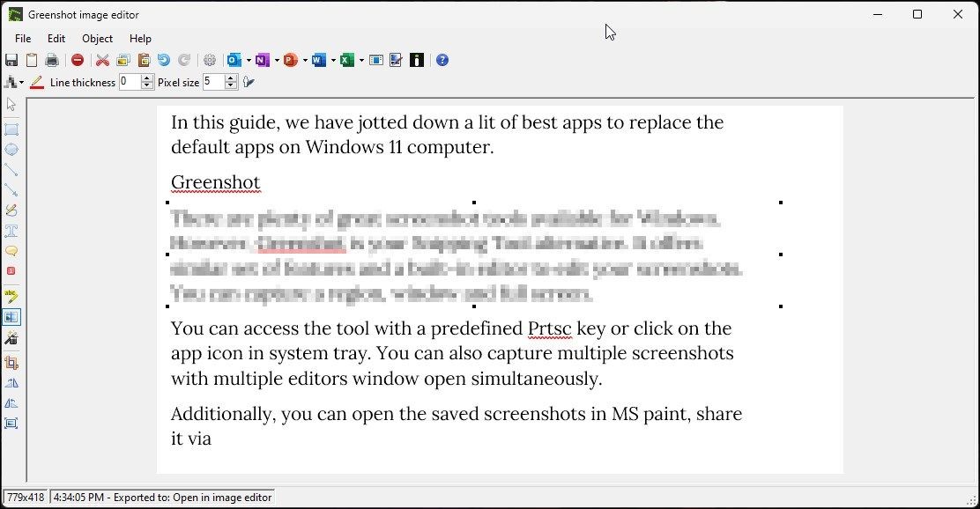The height and width of the screenshot is (509, 980).
Task: Open the blue Help question mark
Action: (442, 60)
